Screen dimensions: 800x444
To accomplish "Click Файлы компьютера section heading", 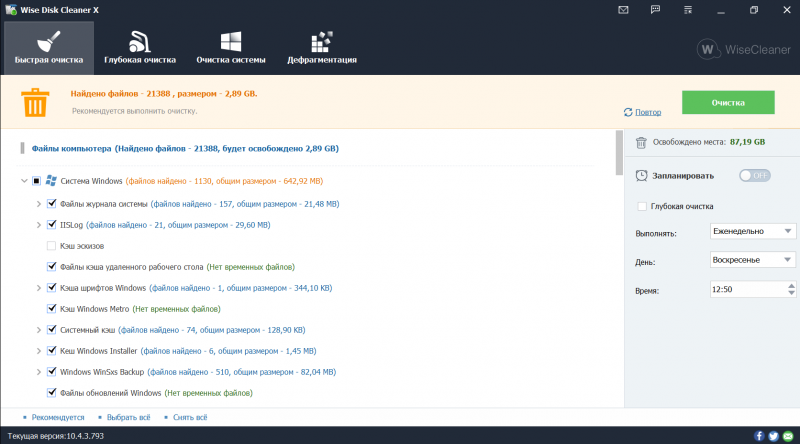I will [185, 149].
